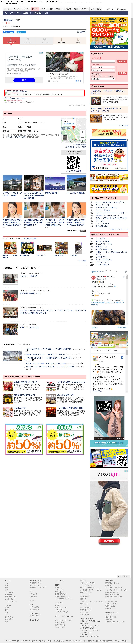Select the ディナー radio button

(x=100, y=76)
